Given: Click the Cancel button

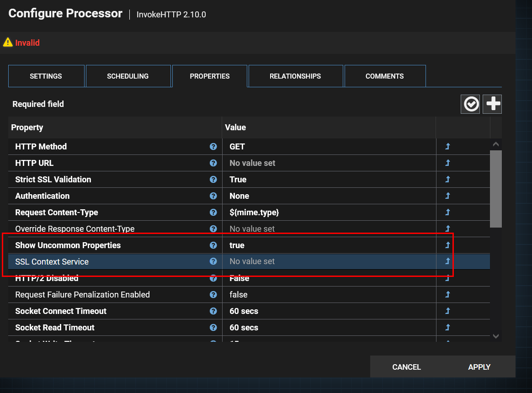Looking at the screenshot, I should click(x=406, y=367).
